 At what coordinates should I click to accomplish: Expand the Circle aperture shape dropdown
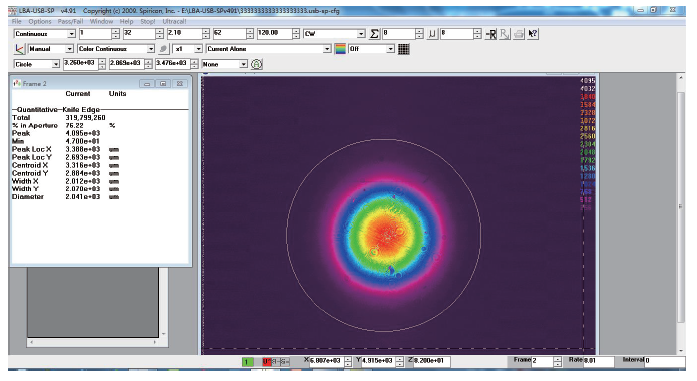(x=56, y=64)
